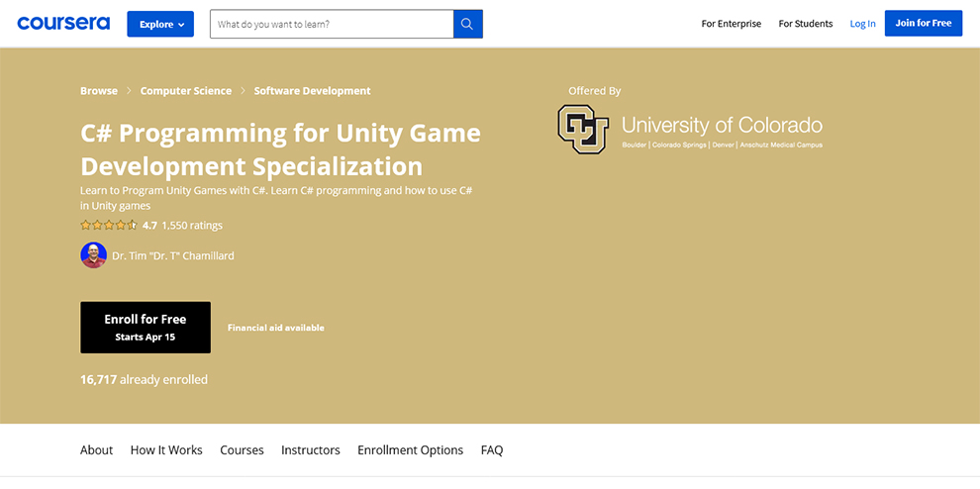Screen dimensions: 980x489
Task: Click the Enroll for Free button
Action: click(x=145, y=328)
